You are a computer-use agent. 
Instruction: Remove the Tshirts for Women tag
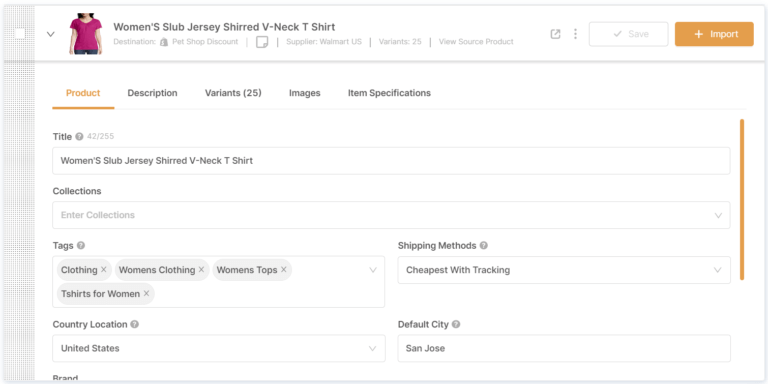[146, 294]
